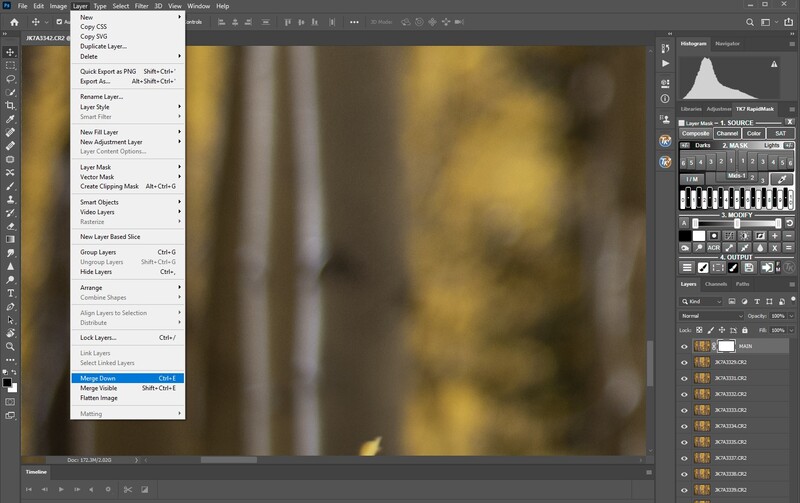Viewport: 800px width, 503px height.
Task: Choose Flatten Image from Layer menu
Action: (128, 398)
